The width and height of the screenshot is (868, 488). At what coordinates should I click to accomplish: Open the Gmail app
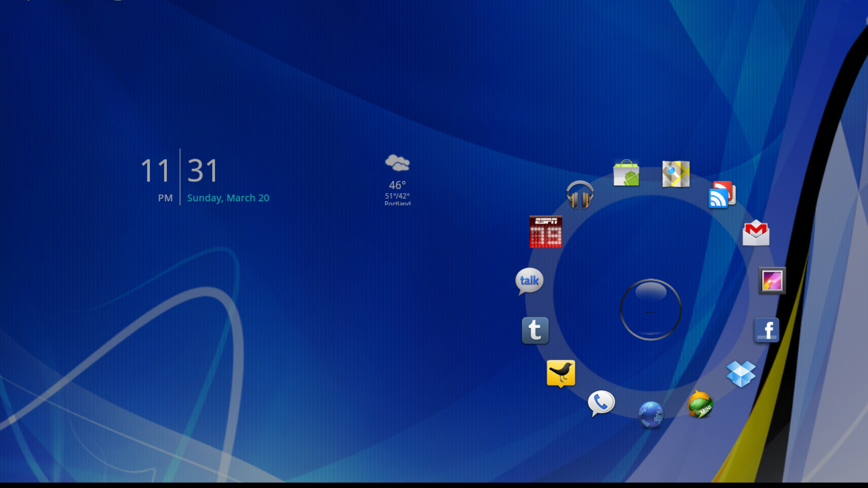point(756,233)
